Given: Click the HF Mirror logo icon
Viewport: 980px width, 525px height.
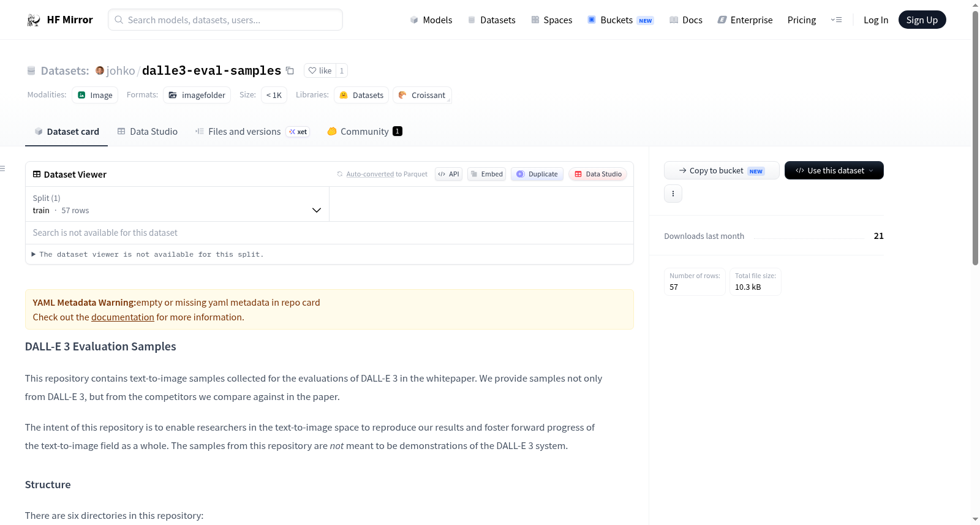Looking at the screenshot, I should [34, 20].
